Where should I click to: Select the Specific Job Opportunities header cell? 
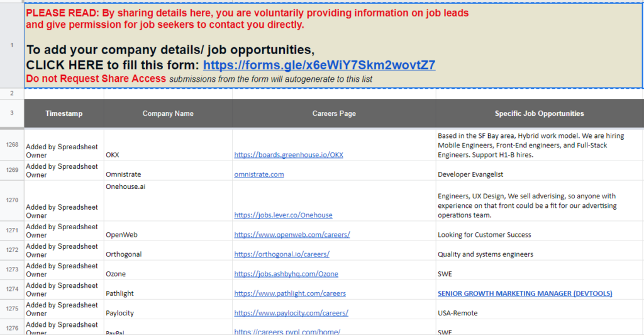(539, 113)
